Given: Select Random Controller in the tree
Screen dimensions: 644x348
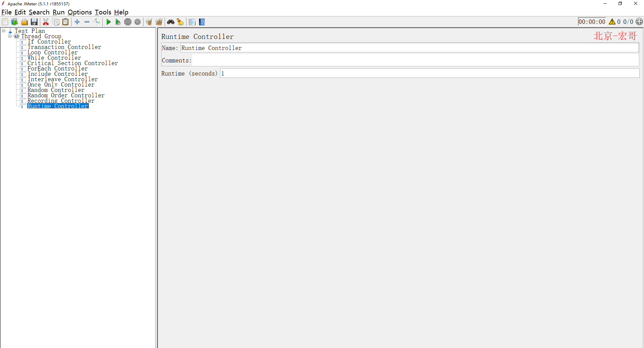Looking at the screenshot, I should tap(56, 90).
